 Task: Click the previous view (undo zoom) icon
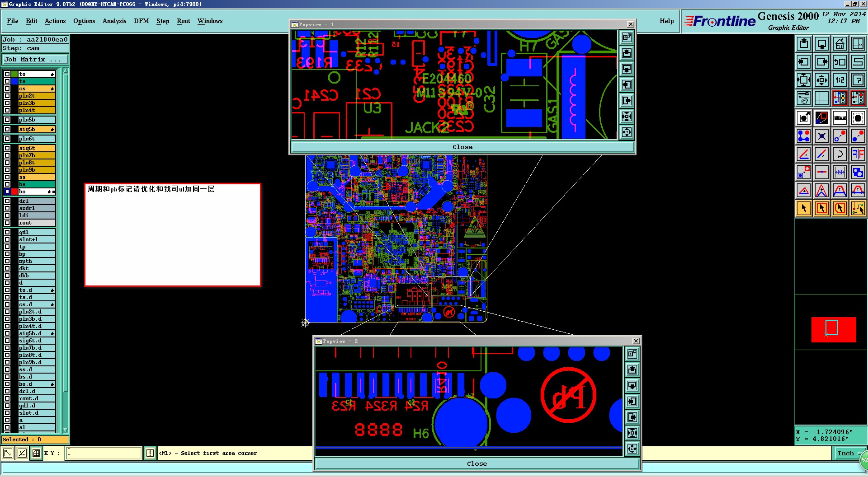840,62
